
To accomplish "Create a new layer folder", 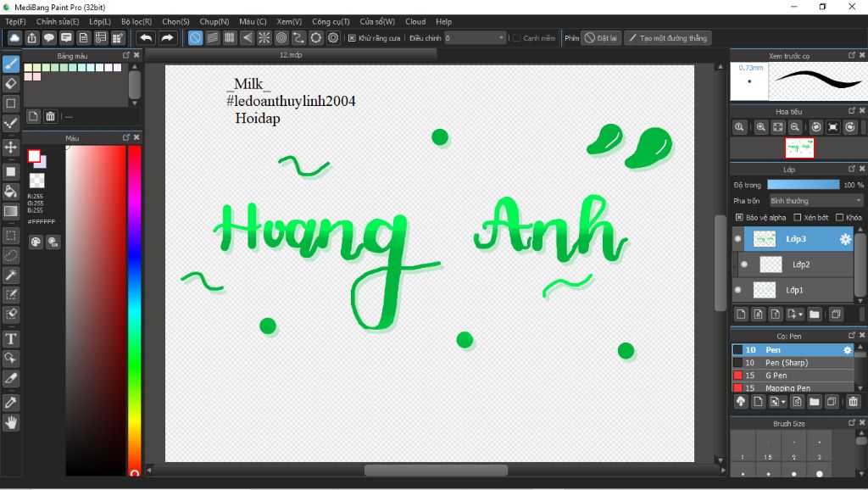I will [815, 314].
